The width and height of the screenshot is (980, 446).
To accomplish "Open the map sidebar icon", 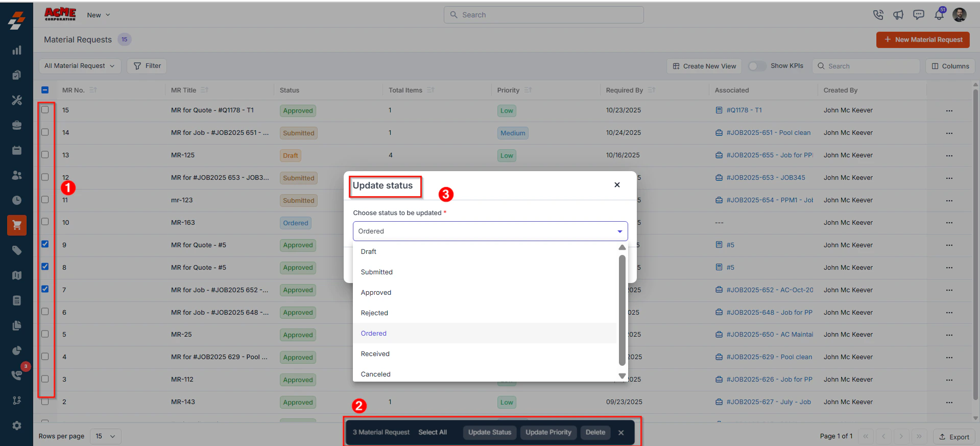I will point(17,275).
